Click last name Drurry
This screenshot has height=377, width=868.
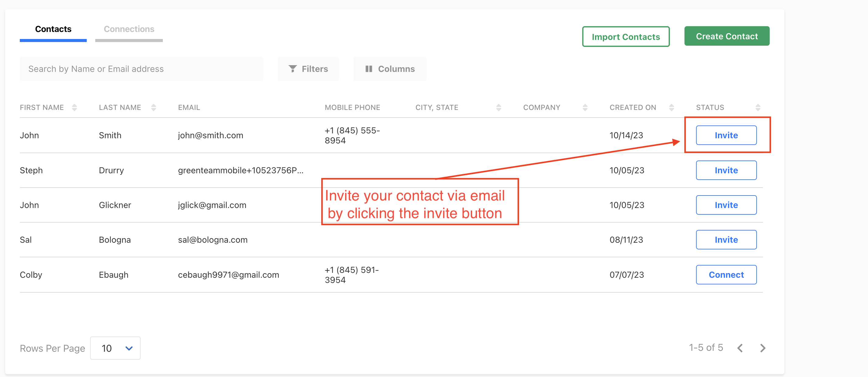[111, 170]
